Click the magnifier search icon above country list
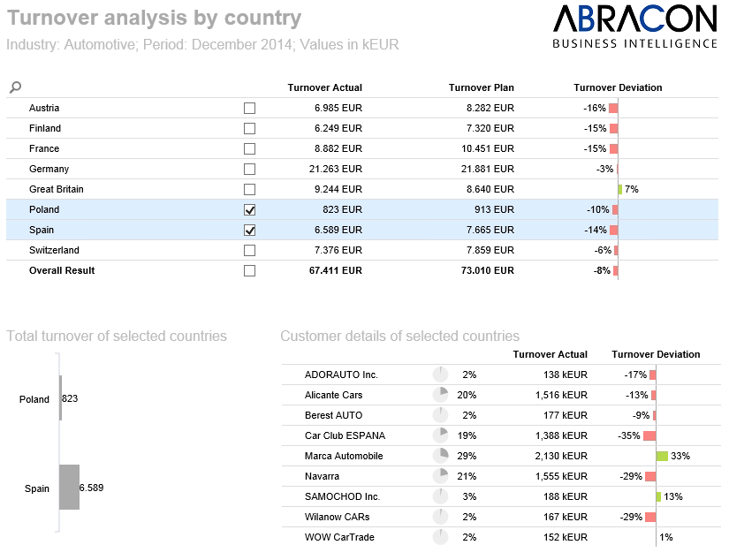Image resolution: width=729 pixels, height=560 pixels. 15,87
